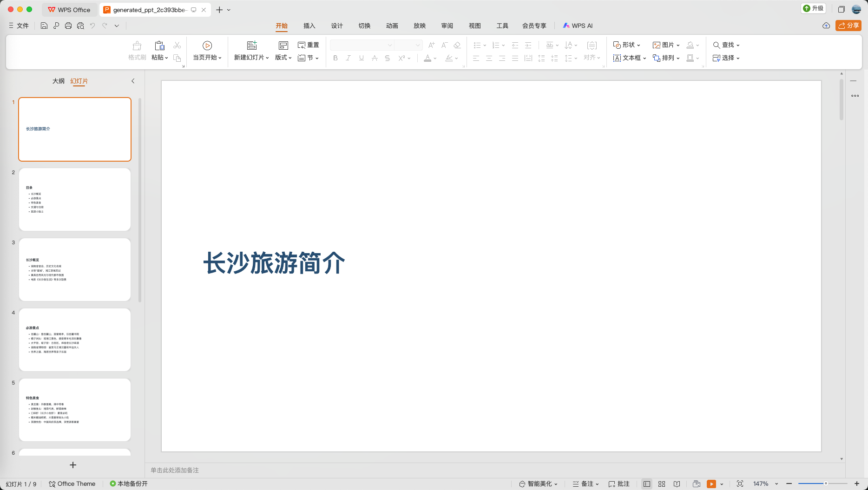Click the 批注 comments button
Image resolution: width=868 pixels, height=490 pixels.
coord(619,484)
